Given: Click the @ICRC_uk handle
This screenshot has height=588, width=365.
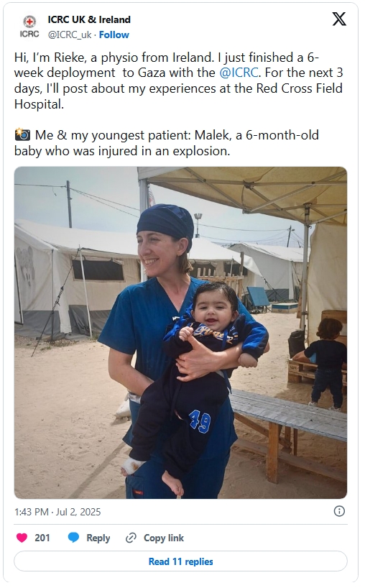Looking at the screenshot, I should coord(70,35).
